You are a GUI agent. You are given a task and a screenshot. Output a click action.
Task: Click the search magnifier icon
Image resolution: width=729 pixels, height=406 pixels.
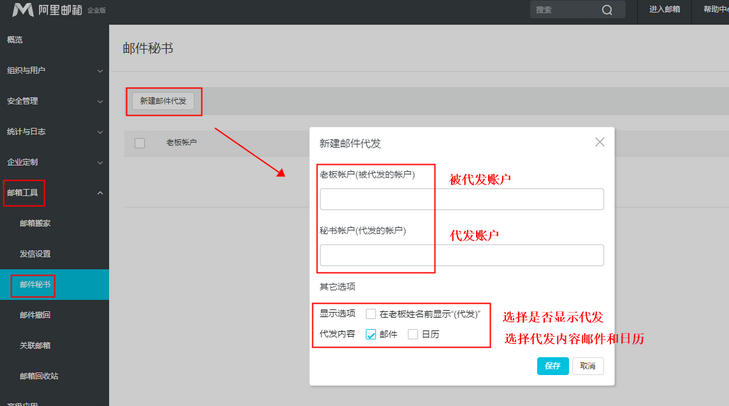607,10
